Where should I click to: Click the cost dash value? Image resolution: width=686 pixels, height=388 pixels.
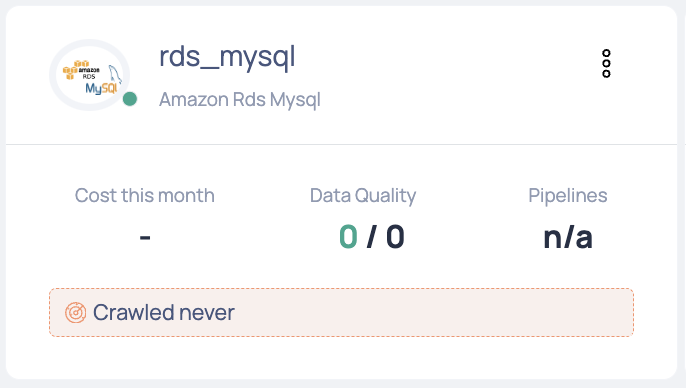click(145, 238)
